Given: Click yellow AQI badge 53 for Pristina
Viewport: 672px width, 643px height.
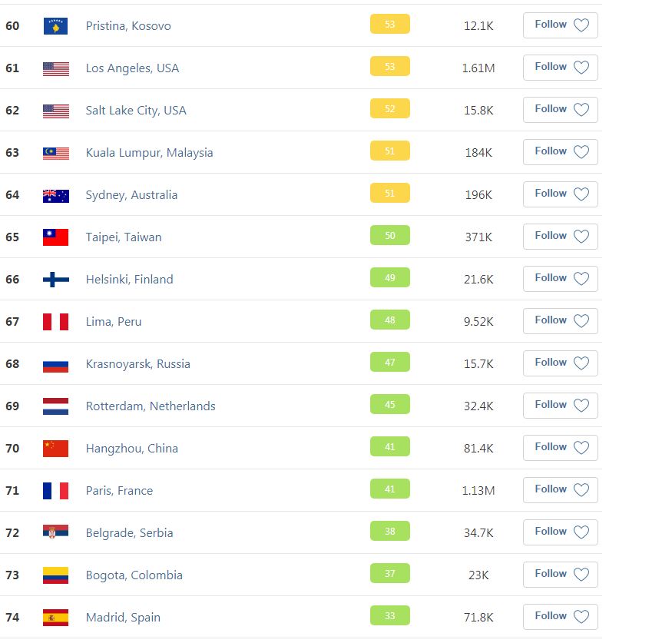Looking at the screenshot, I should (x=390, y=24).
